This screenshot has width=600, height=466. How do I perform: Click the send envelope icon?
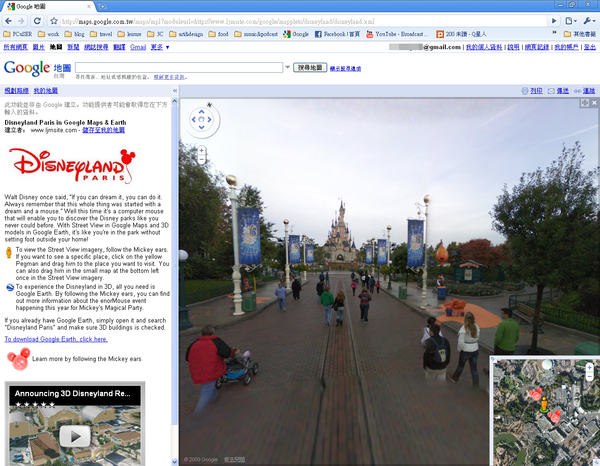(551, 91)
